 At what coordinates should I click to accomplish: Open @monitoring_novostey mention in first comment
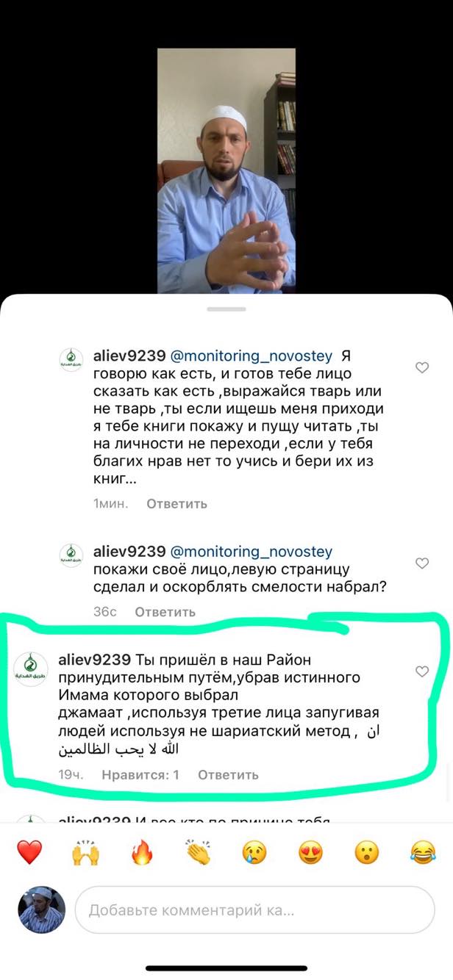252,356
